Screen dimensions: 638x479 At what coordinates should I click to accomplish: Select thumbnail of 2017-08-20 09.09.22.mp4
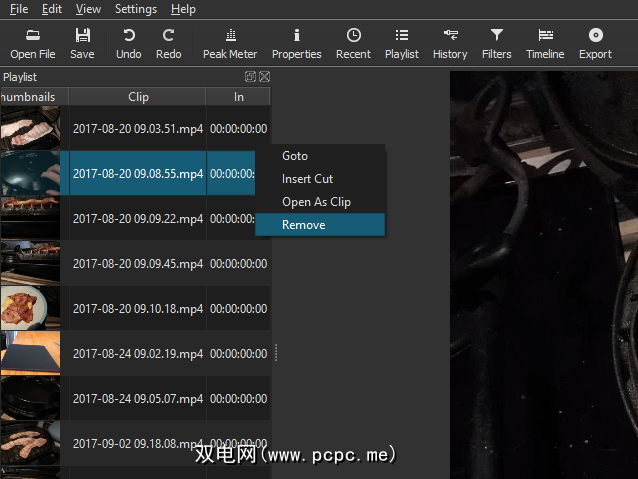point(30,218)
